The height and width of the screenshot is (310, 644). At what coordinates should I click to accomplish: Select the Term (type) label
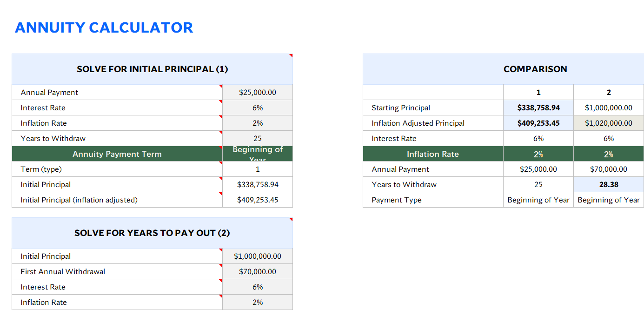point(117,169)
